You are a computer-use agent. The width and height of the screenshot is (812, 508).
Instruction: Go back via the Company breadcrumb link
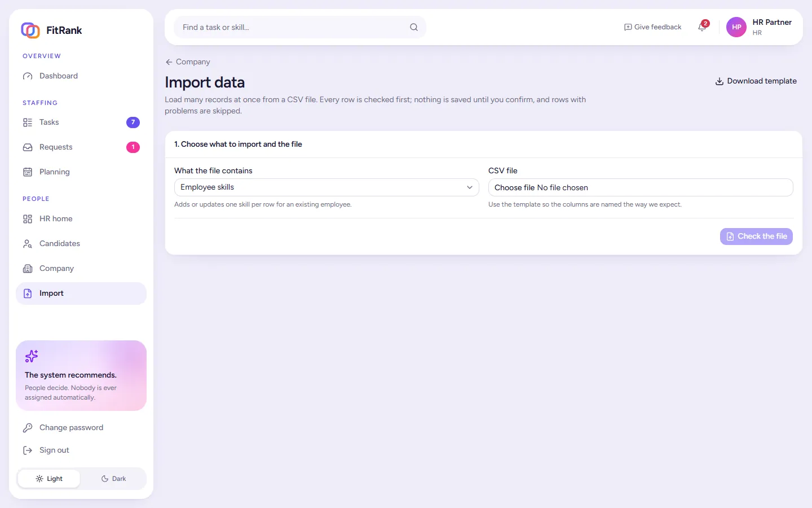(x=188, y=62)
